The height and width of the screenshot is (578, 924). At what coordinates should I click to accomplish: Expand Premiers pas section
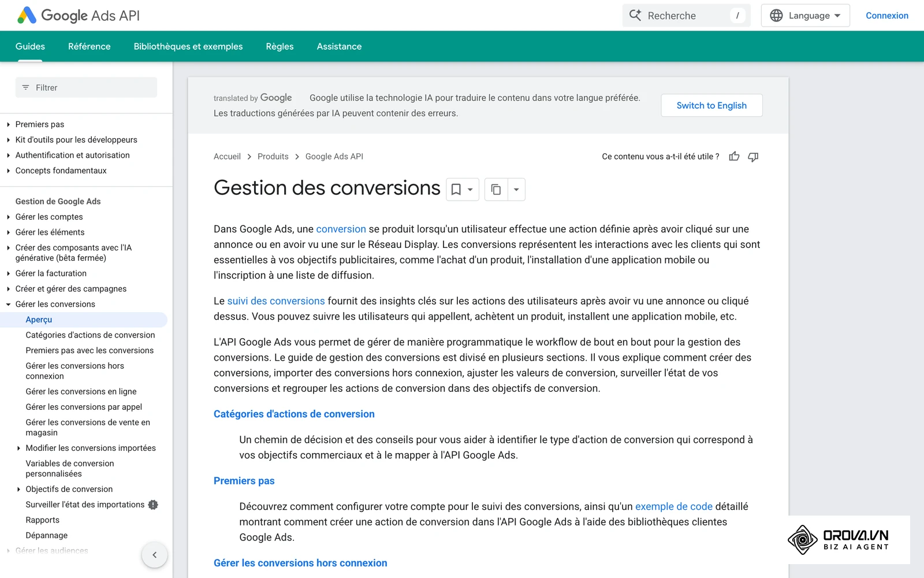click(8, 124)
